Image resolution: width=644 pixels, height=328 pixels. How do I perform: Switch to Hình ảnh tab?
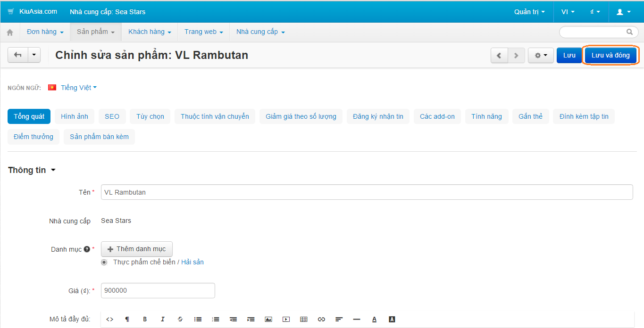pyautogui.click(x=75, y=116)
